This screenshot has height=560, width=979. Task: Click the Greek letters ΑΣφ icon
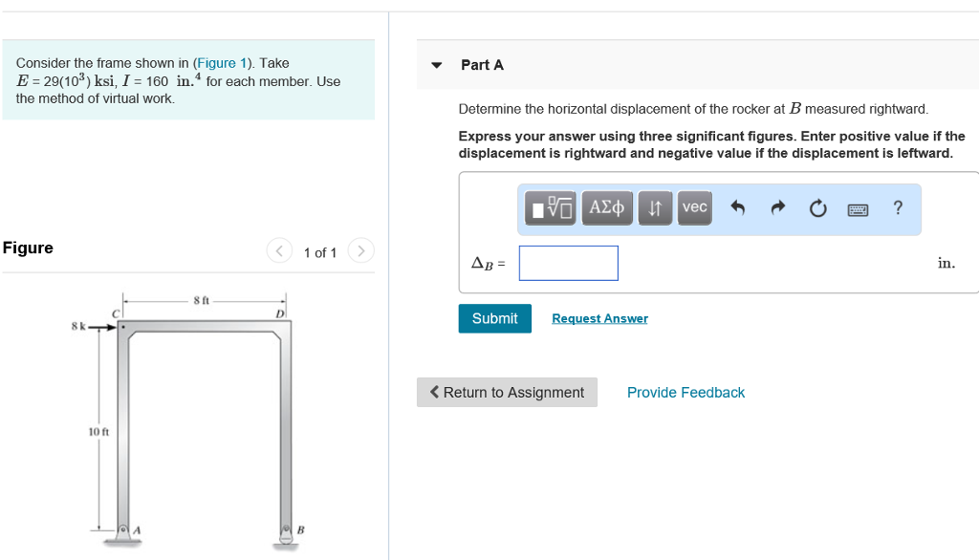click(606, 207)
